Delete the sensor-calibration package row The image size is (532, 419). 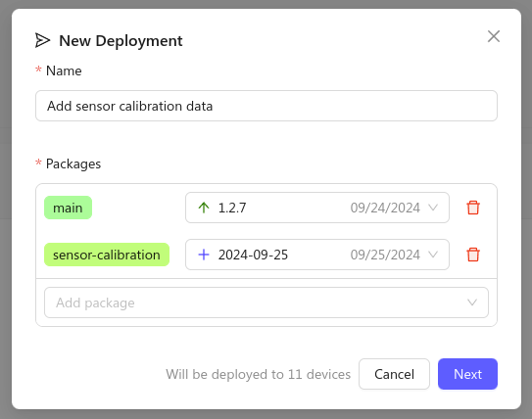coord(473,255)
